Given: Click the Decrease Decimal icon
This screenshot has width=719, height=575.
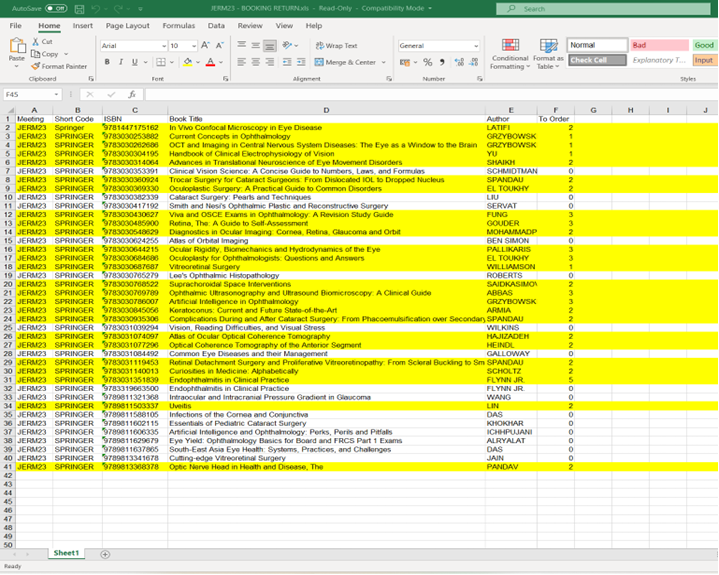Looking at the screenshot, I should pos(474,62).
